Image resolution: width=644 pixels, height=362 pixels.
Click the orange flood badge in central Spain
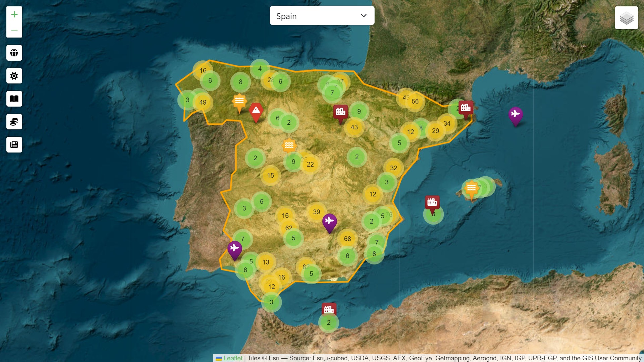(x=288, y=145)
